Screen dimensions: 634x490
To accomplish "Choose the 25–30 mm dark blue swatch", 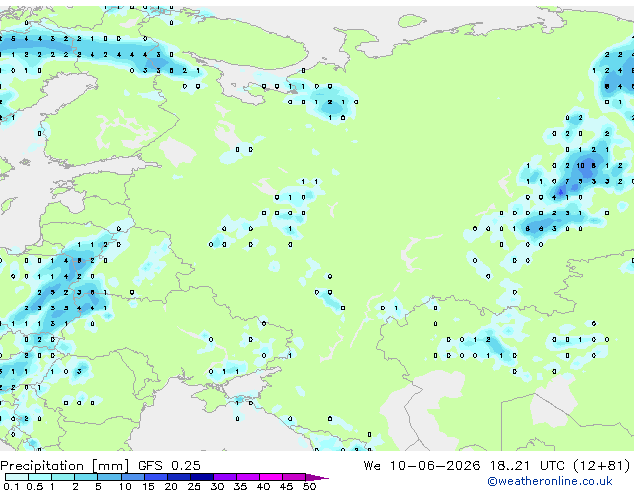I will point(201,477).
